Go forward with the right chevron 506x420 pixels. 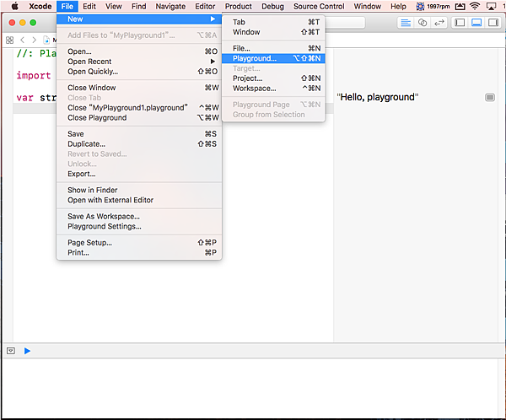(x=34, y=40)
